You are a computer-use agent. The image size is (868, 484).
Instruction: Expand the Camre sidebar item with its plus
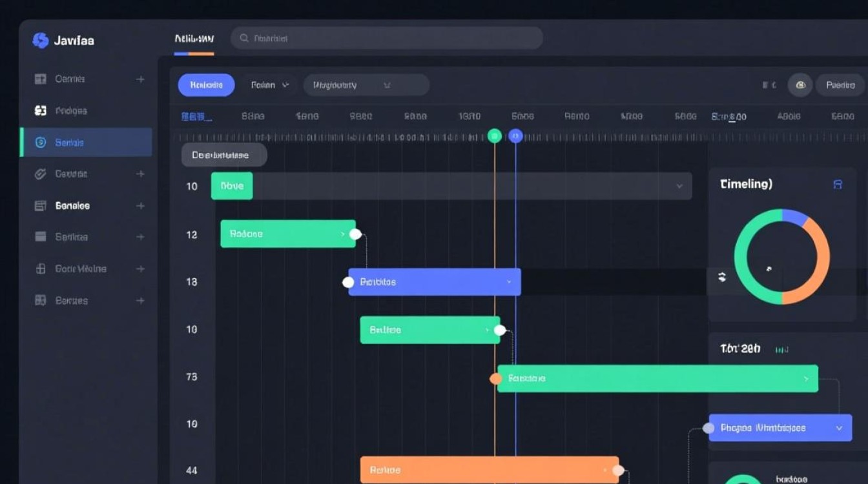pos(140,79)
